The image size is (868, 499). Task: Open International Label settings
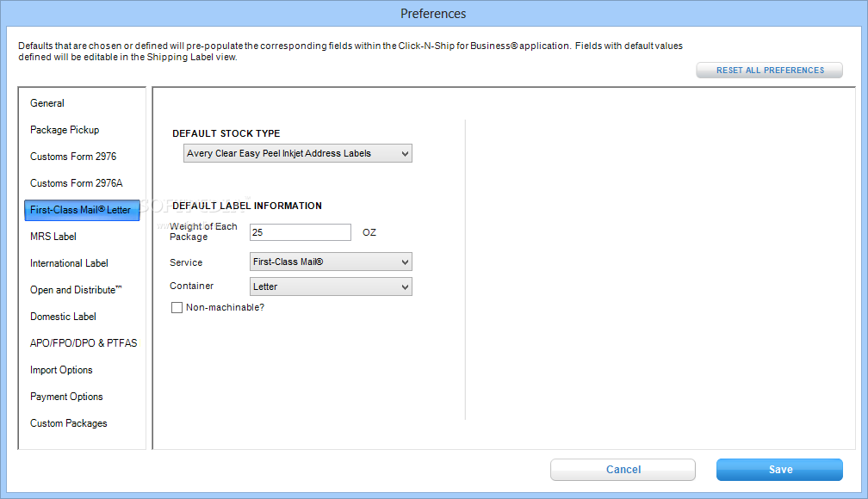[69, 263]
